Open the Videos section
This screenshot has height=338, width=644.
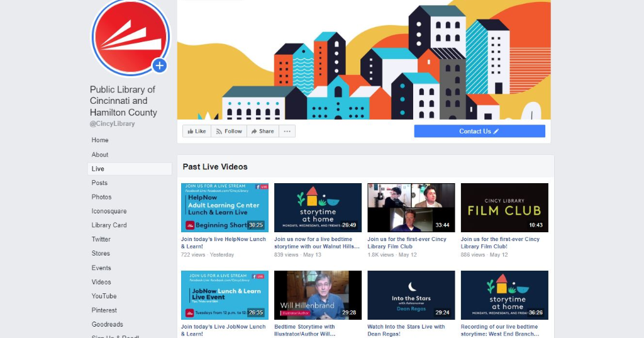click(x=101, y=282)
